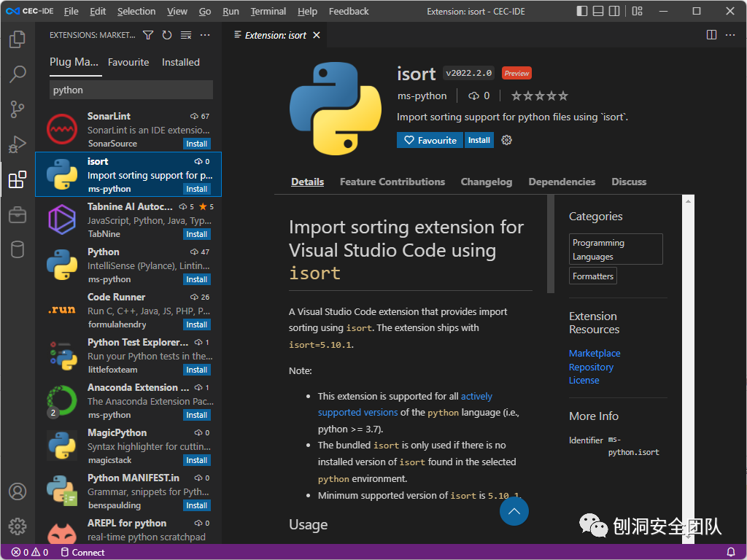Open the toolbox briefcase activity bar icon
This screenshot has height=560, width=747.
[18, 215]
